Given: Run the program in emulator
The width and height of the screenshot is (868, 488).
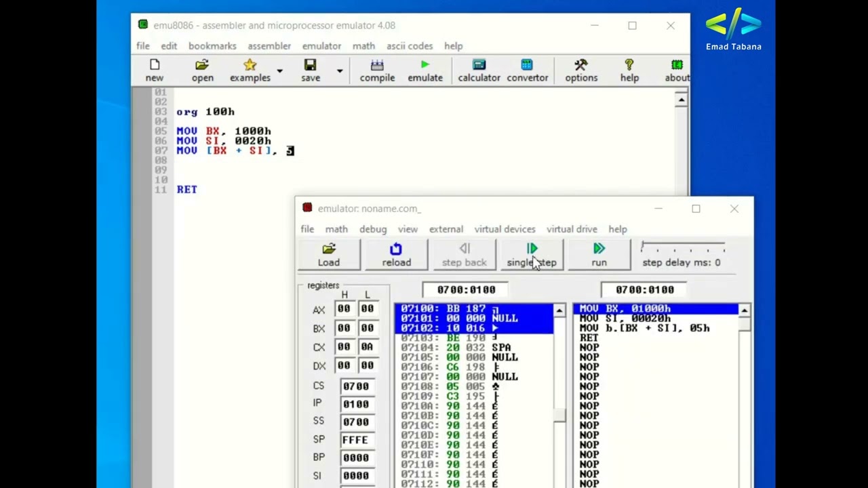Looking at the screenshot, I should coord(599,254).
